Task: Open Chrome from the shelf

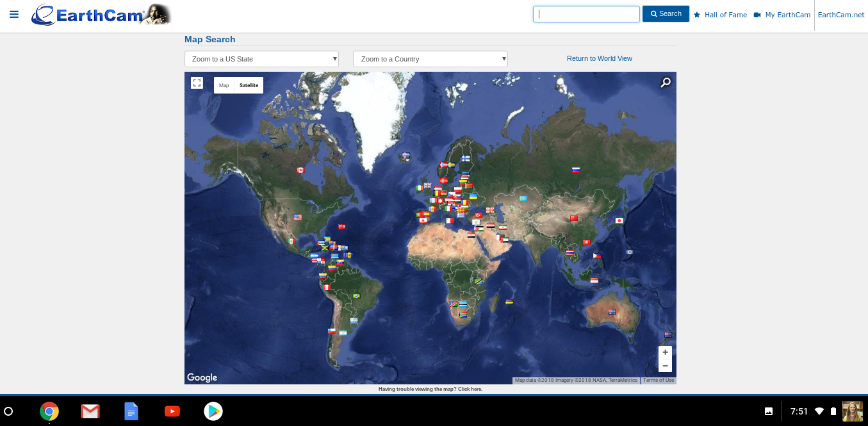Action: click(x=49, y=411)
